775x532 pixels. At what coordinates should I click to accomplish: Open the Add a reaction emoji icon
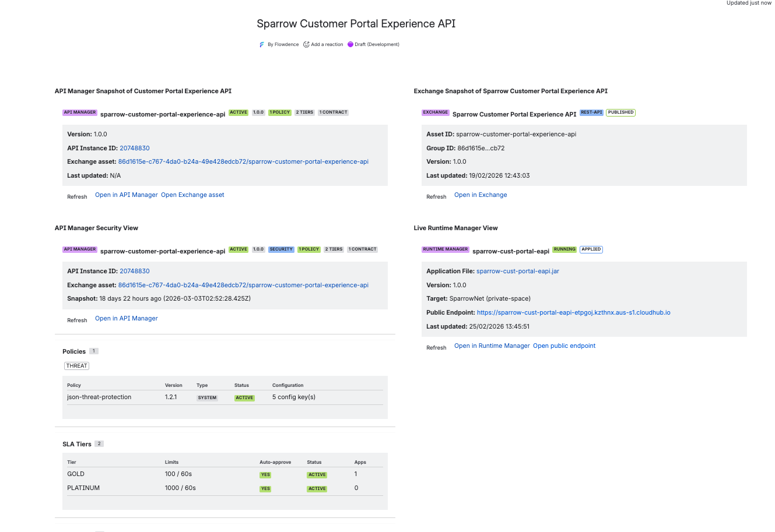306,44
